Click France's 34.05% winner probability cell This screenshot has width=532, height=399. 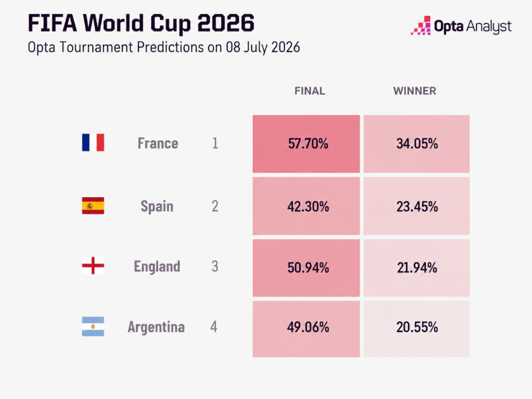[x=416, y=144]
